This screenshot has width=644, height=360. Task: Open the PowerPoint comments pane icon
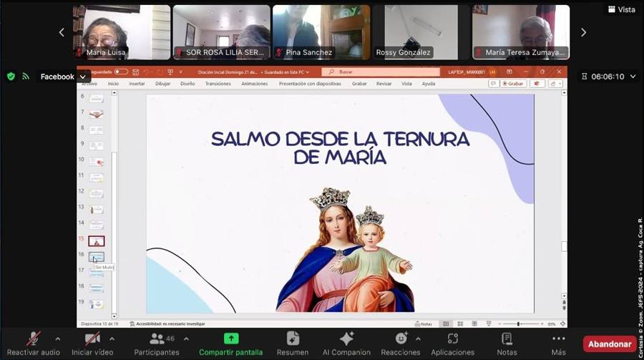tap(493, 84)
